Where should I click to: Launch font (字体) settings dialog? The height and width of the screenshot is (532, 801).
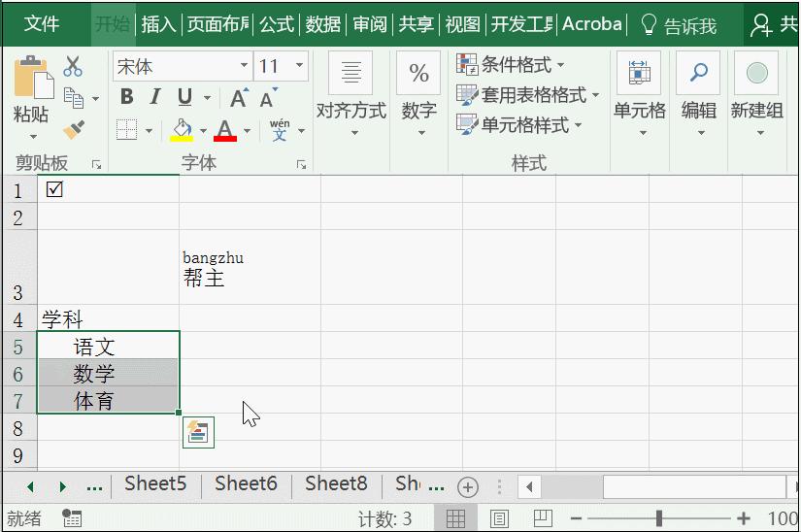(301, 164)
